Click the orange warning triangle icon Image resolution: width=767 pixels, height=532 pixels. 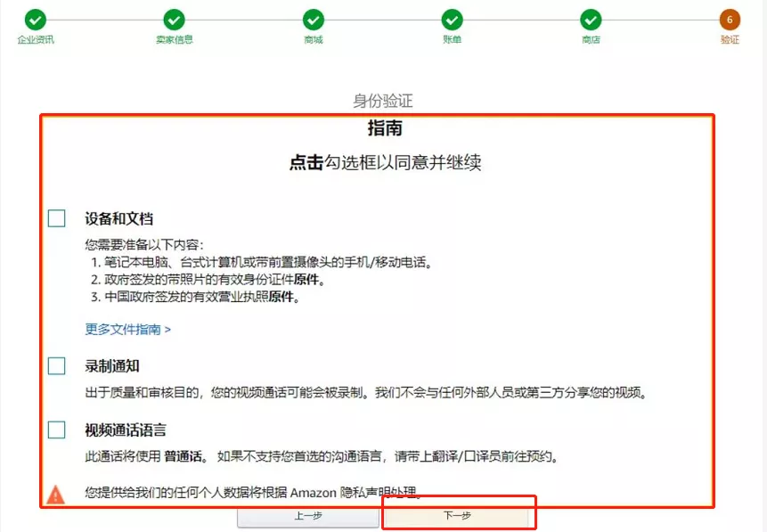(56, 495)
